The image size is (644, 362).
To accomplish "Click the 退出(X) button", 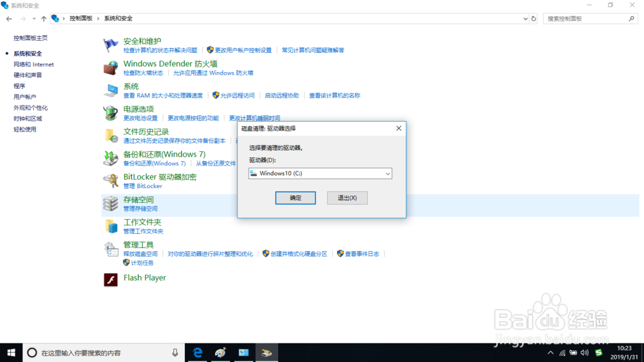I will 347,198.
